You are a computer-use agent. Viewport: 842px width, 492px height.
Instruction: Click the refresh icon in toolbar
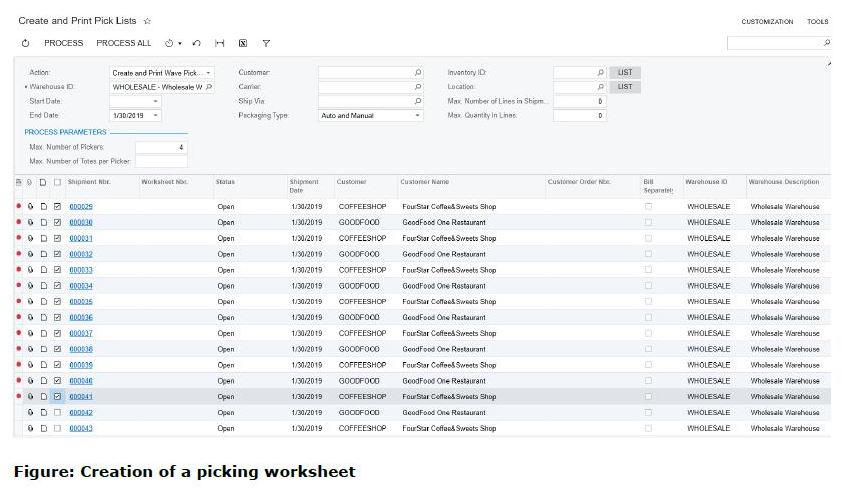click(25, 43)
